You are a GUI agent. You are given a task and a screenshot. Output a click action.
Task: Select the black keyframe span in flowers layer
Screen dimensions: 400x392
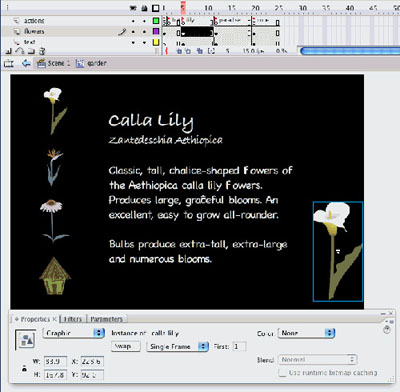pyautogui.click(x=196, y=32)
